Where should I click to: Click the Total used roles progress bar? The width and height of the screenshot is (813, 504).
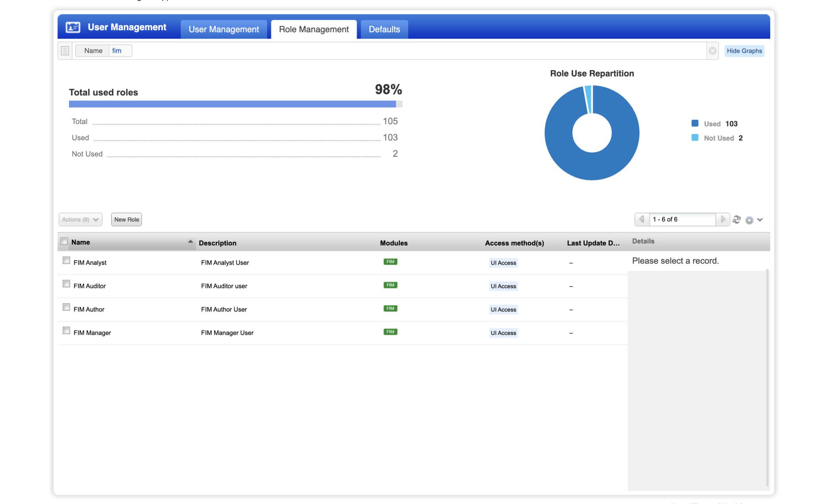[x=234, y=104]
